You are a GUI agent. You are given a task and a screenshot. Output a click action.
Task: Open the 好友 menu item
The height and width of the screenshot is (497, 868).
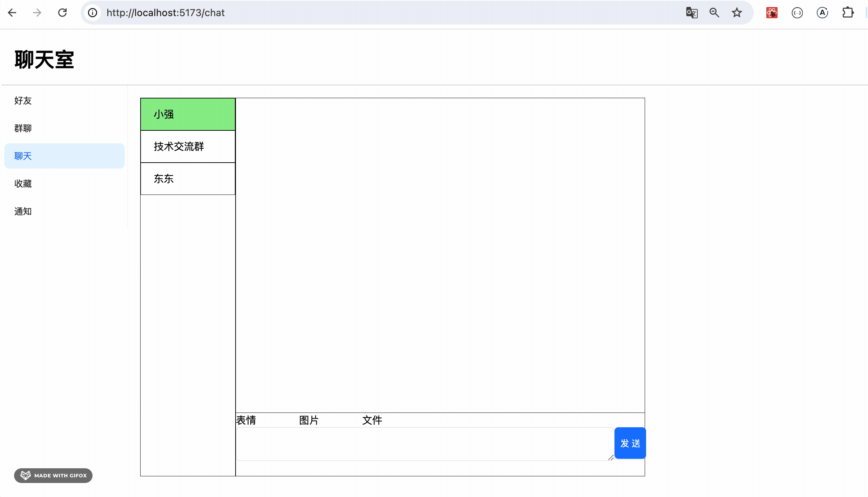pos(23,101)
